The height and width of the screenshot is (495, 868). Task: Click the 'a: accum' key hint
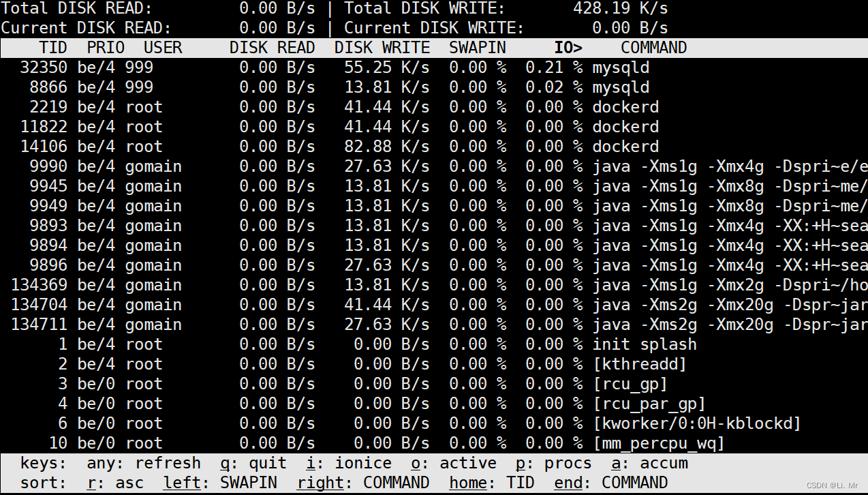point(649,464)
